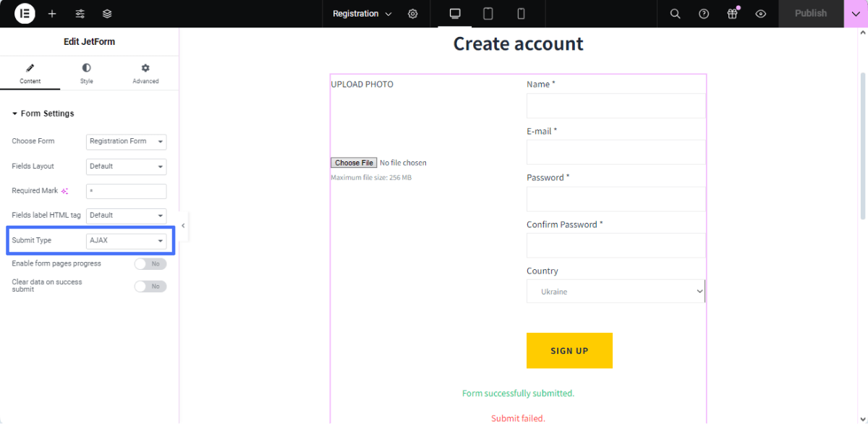Open Site Settings sliders icon
The width and height of the screenshot is (868, 424).
click(x=80, y=14)
